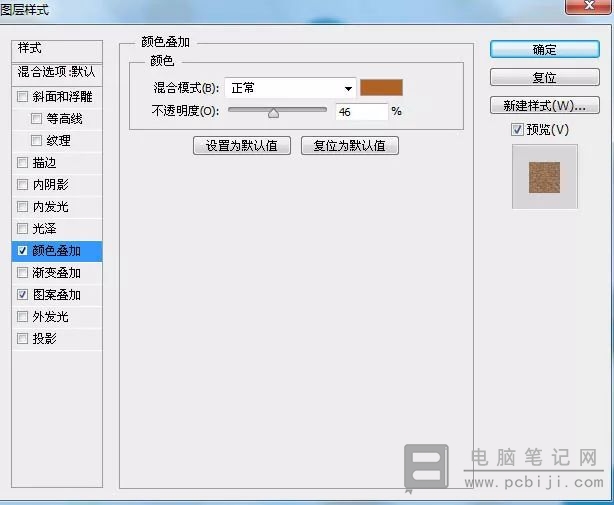Toggle the 内发光 checkbox
This screenshot has width=614, height=505.
coord(22,206)
